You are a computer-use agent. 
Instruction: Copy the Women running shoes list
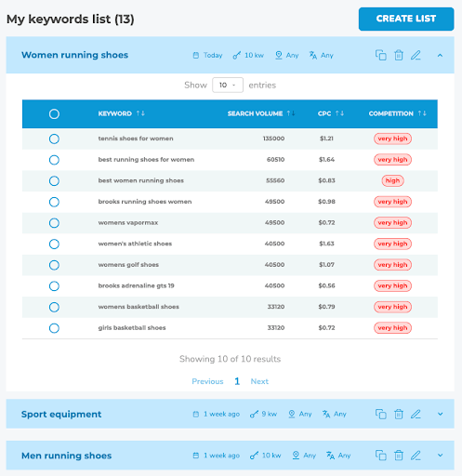(381, 55)
